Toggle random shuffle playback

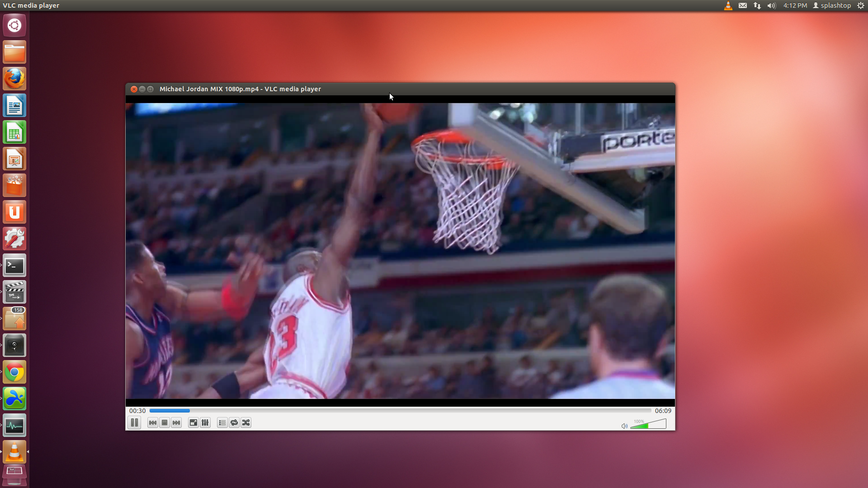246,422
